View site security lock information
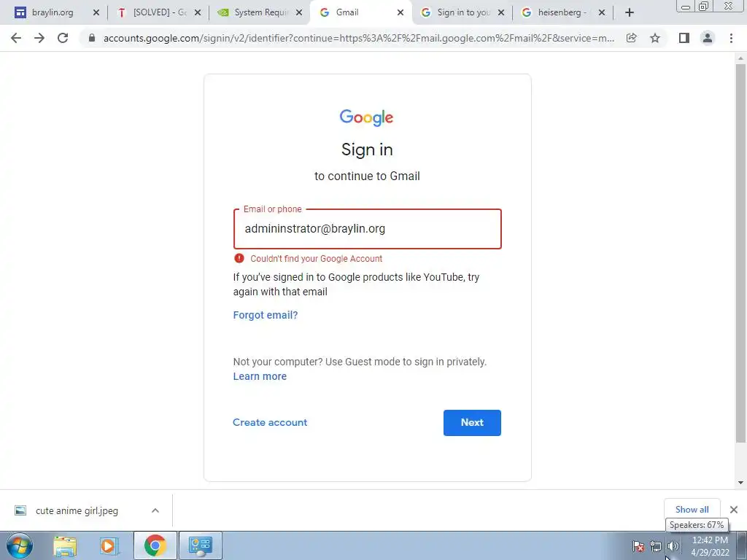This screenshot has width=747, height=560. (92, 38)
